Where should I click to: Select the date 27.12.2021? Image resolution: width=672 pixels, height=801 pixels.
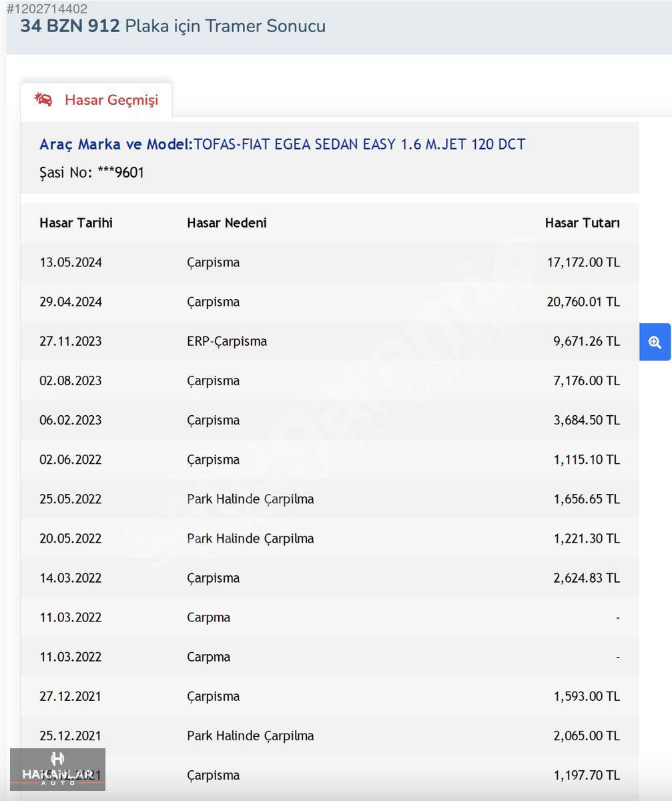click(71, 696)
